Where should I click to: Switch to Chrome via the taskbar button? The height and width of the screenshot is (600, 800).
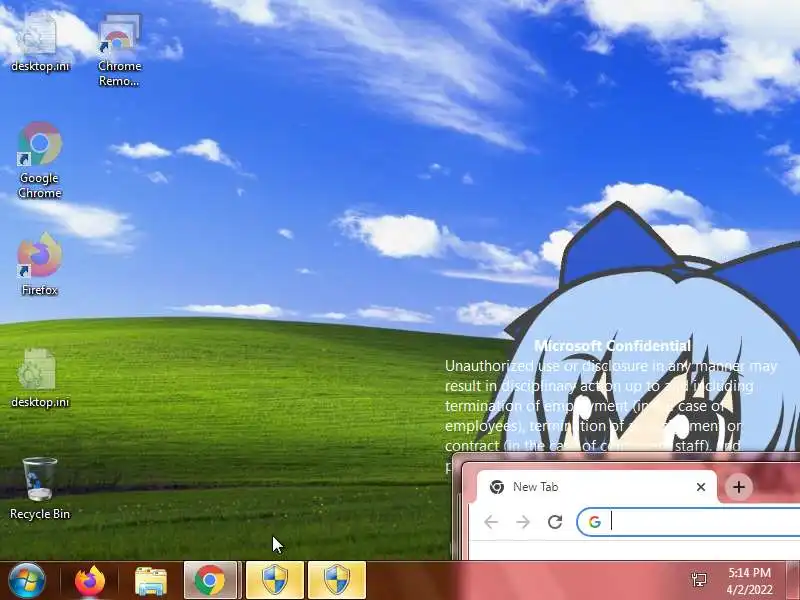(210, 581)
